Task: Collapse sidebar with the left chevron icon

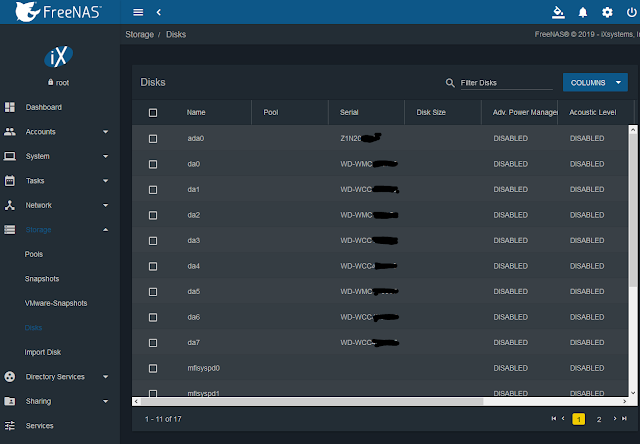Action: (159, 12)
